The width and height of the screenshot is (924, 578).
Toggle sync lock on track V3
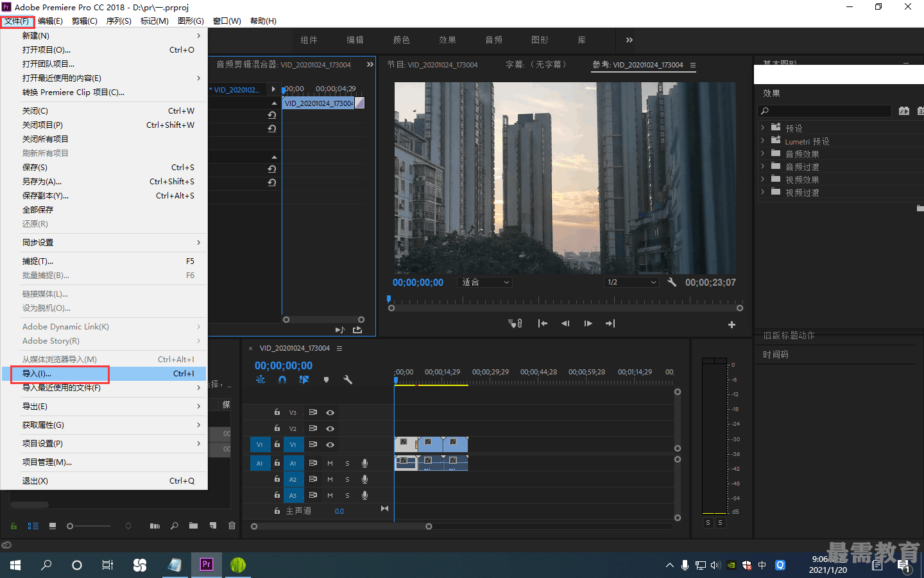click(313, 412)
